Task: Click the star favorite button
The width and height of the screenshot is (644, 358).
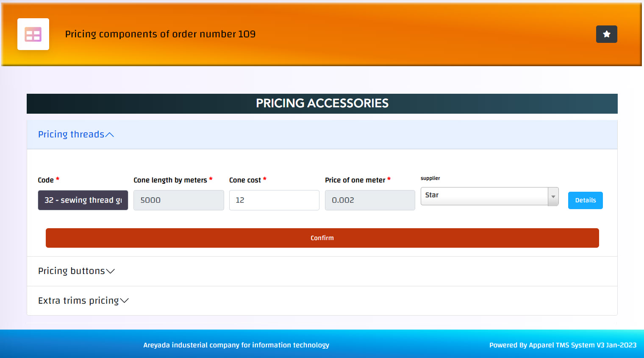Action: (606, 34)
